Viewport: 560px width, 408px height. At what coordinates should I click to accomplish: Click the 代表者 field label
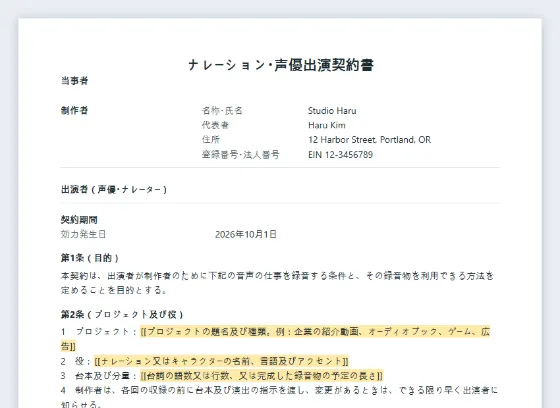tap(215, 125)
